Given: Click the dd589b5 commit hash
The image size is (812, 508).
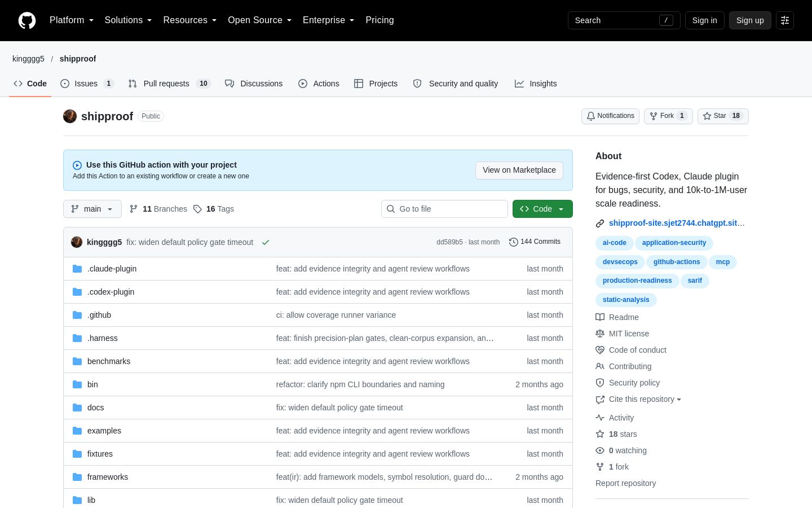Looking at the screenshot, I should 449,242.
